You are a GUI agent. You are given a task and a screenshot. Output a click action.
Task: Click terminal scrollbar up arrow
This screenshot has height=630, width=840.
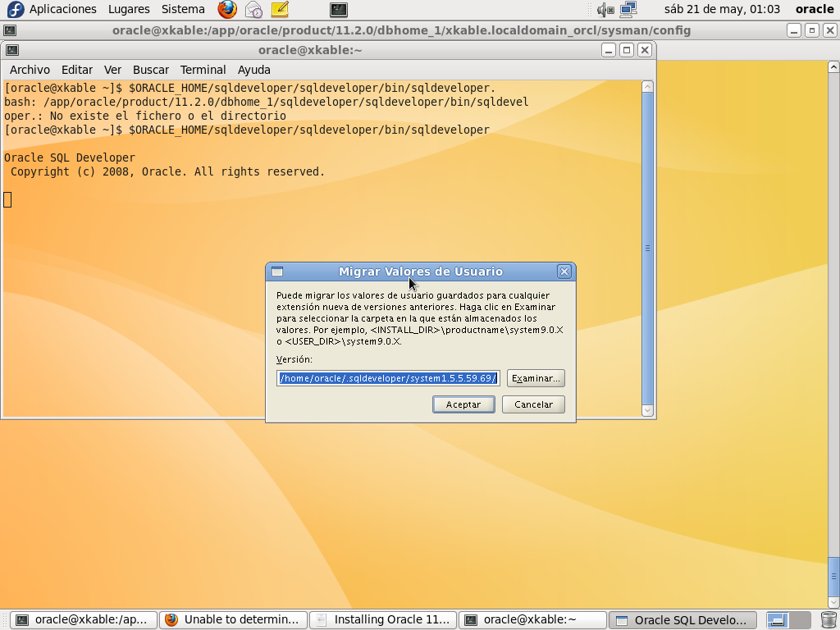click(647, 87)
